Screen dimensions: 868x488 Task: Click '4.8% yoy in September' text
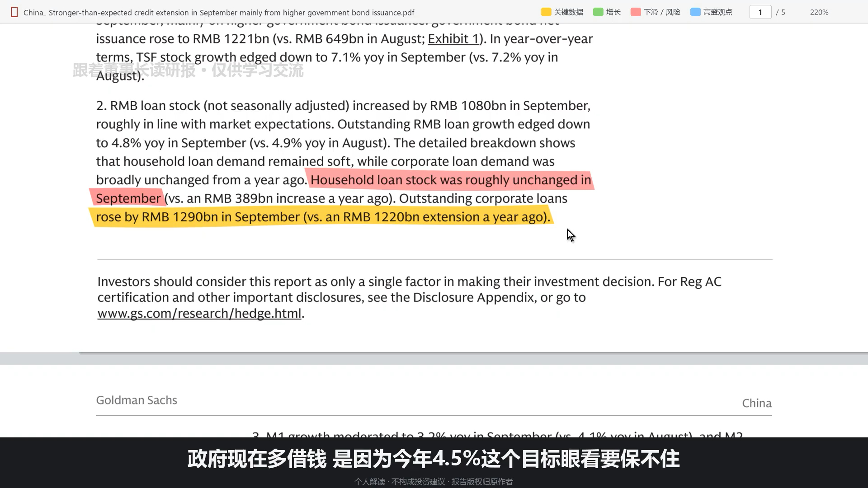point(179,143)
